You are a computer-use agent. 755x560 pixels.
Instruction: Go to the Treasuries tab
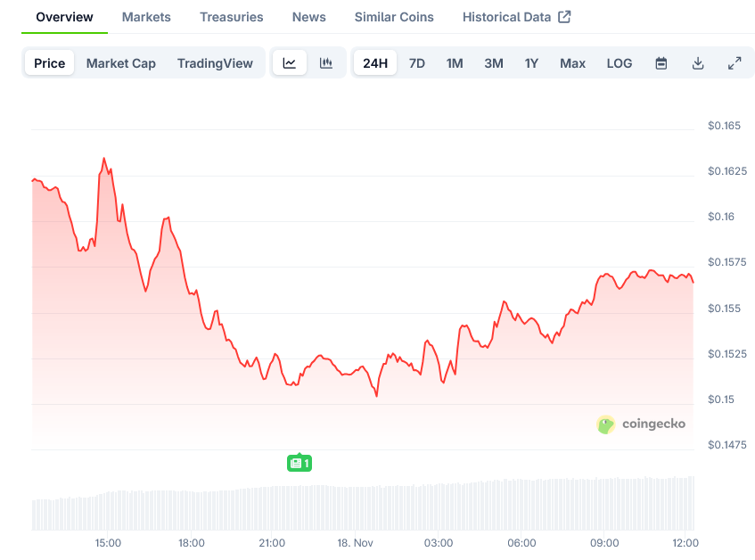pos(232,17)
